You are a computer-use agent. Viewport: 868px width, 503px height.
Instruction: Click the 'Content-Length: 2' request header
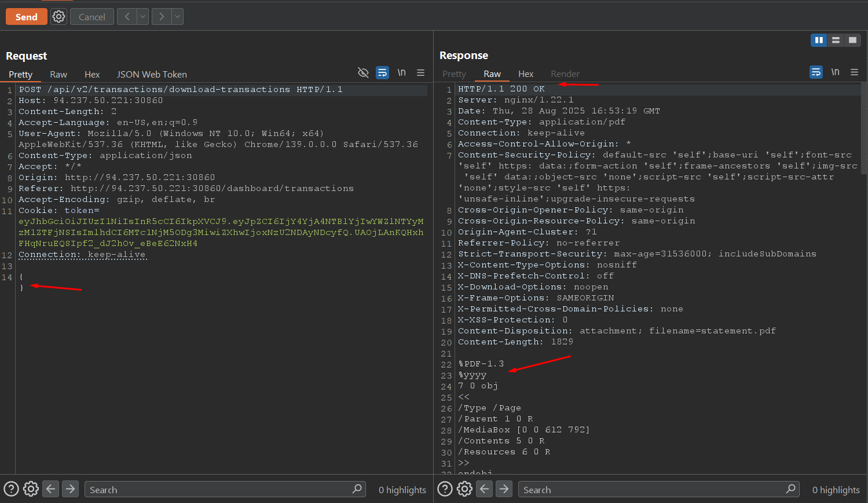pos(67,112)
